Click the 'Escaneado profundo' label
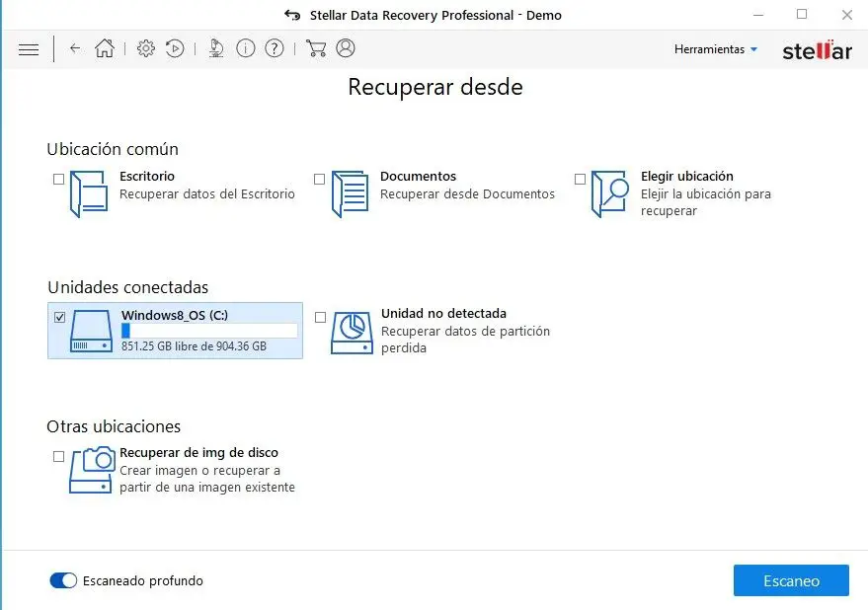Screen dimensions: 868x610 (x=143, y=580)
